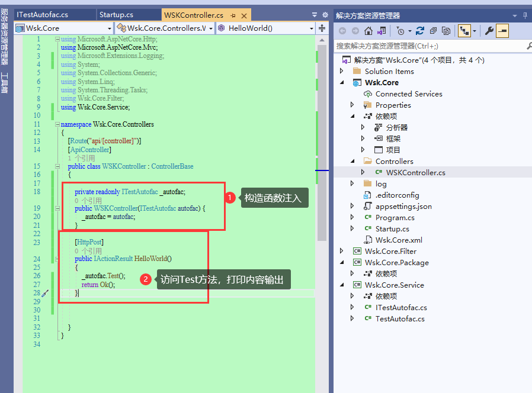Open editor settings gear icon in tab bar
The width and height of the screenshot is (532, 393).
tap(325, 15)
